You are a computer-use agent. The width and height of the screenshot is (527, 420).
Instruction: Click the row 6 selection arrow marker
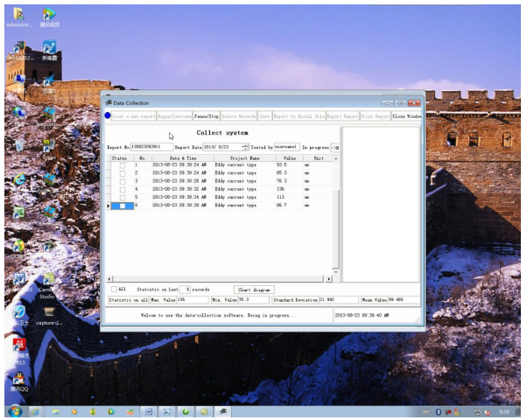pos(109,206)
